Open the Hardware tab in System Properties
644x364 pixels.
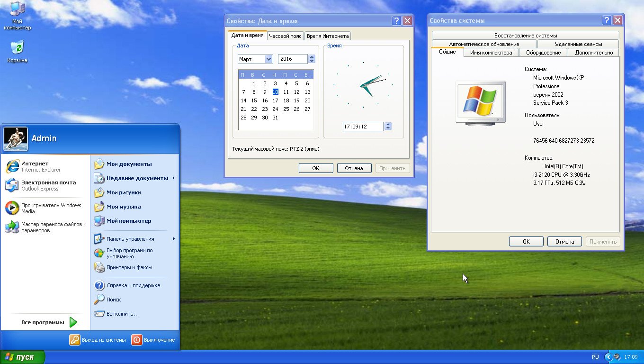coord(543,53)
